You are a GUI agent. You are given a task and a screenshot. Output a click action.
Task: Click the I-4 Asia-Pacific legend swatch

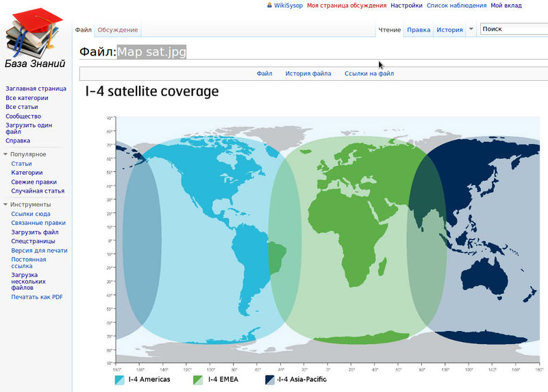point(270,380)
